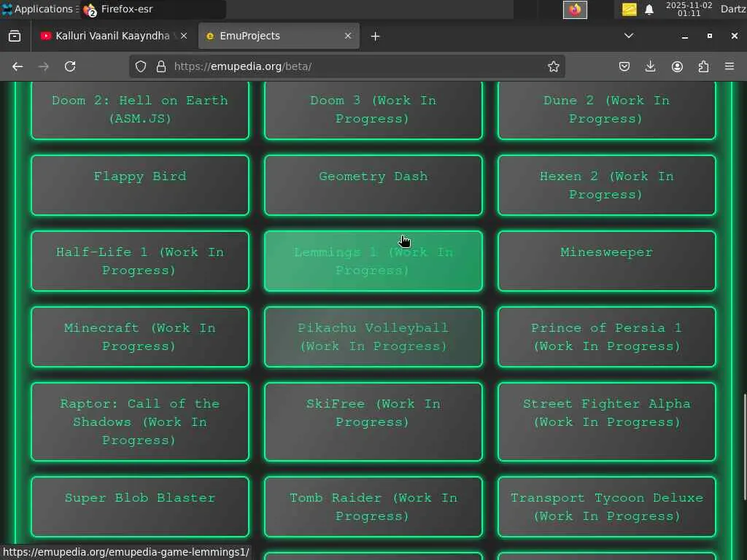Image resolution: width=747 pixels, height=560 pixels.
Task: Open Street Fighter Alpha
Action: [x=606, y=422]
